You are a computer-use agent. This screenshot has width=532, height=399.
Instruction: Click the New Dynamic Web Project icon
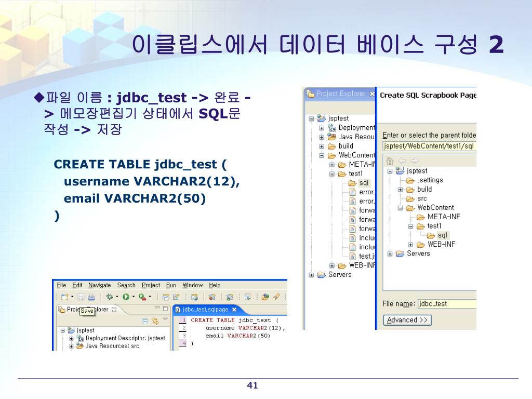166,297
